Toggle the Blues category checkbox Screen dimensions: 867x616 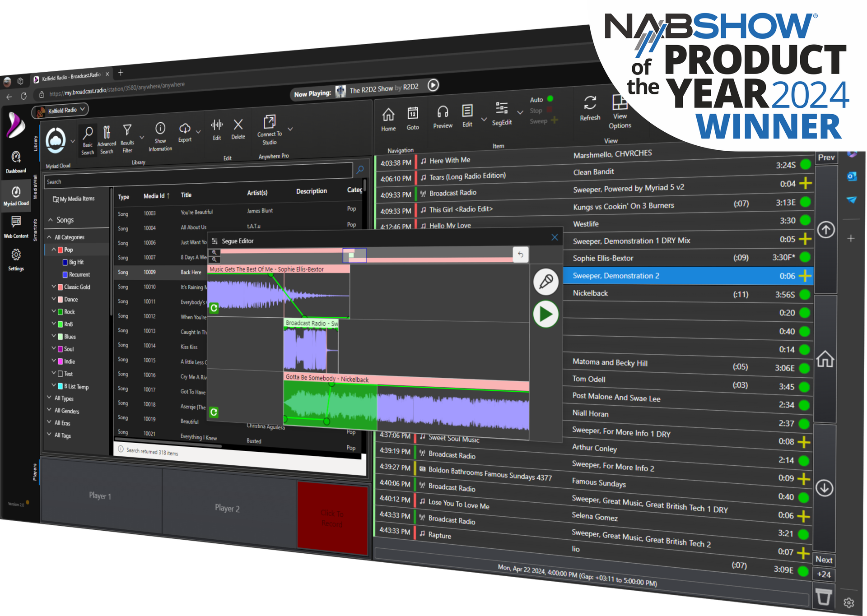61,337
